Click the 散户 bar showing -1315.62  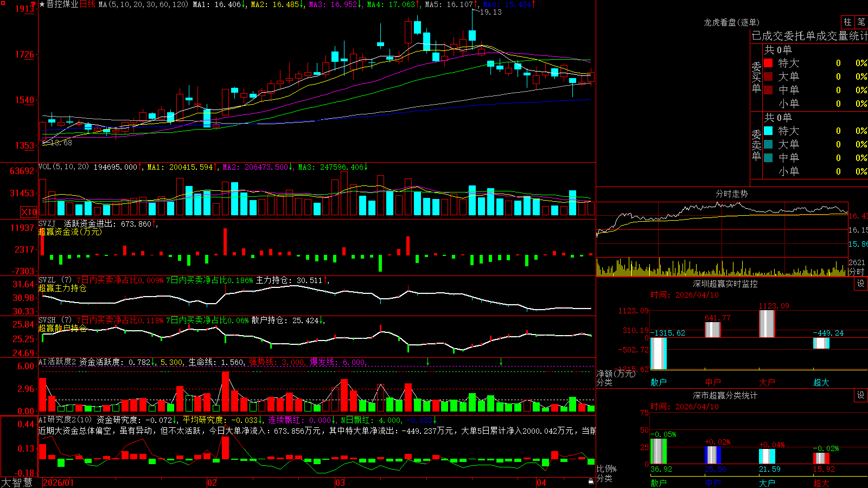(659, 354)
